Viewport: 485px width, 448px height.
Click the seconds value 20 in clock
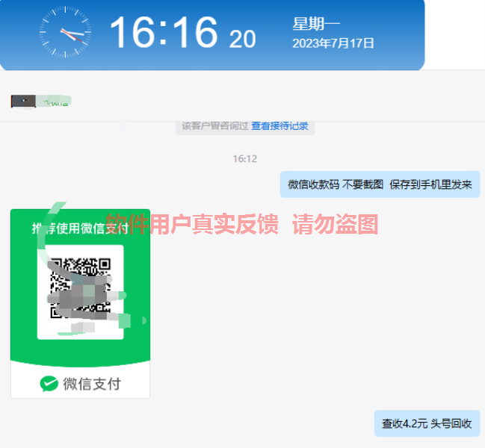point(242,40)
